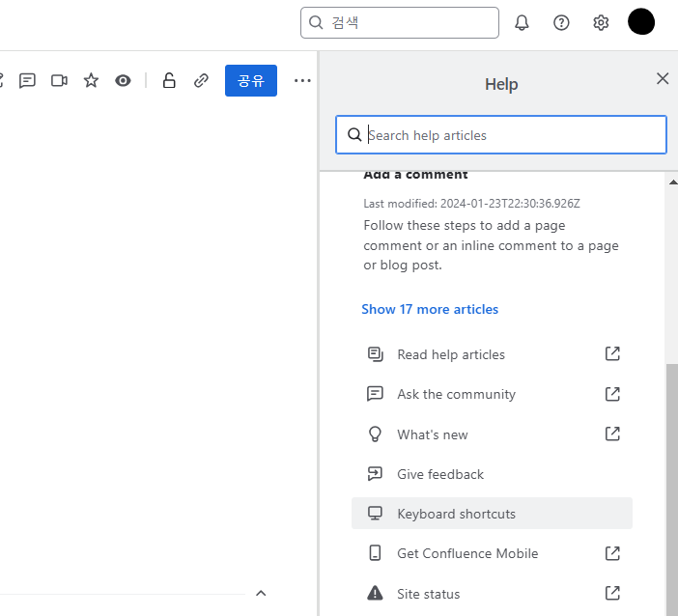This screenshot has height=616, width=678.
Task: Copy link using the chain icon
Action: tap(201, 81)
